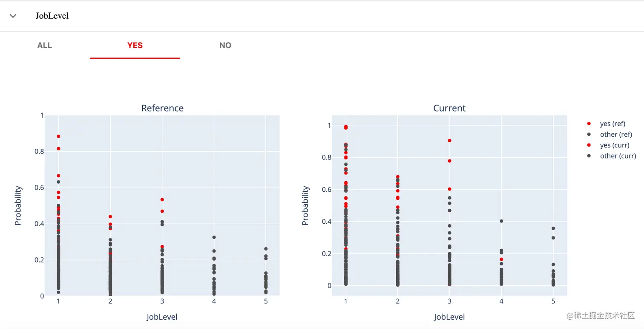Click highest gray point at JobLevel 5 in Current
Image resolution: width=644 pixels, height=329 pixels.
(x=553, y=228)
